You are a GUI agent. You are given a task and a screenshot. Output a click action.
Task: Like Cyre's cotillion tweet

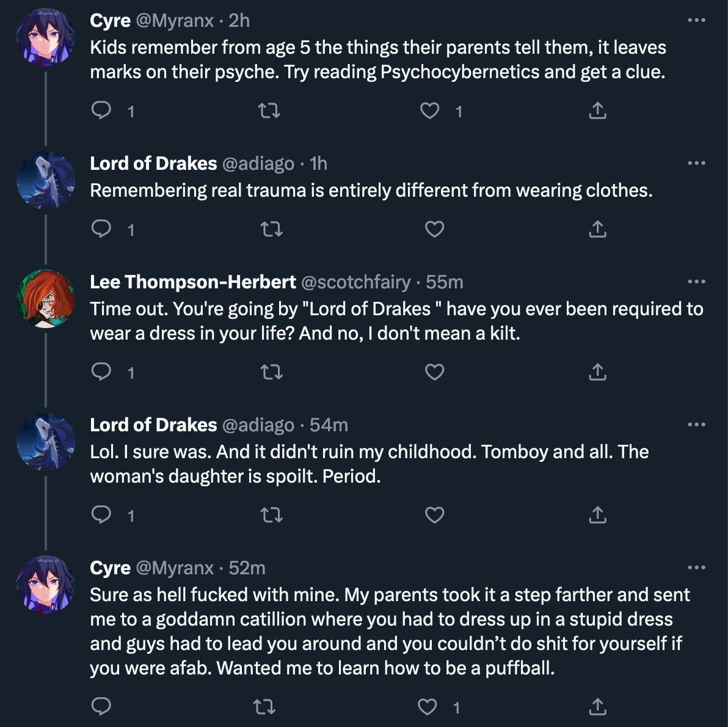tap(427, 707)
